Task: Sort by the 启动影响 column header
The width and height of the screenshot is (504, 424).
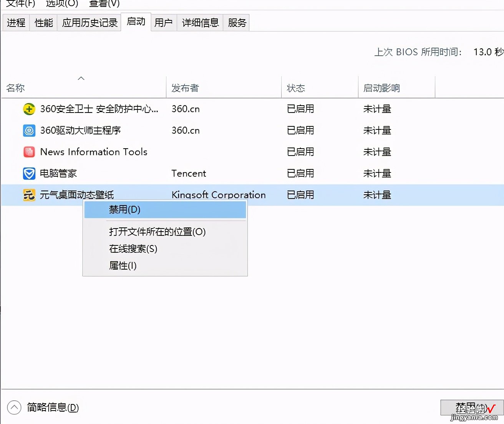Action: point(397,88)
